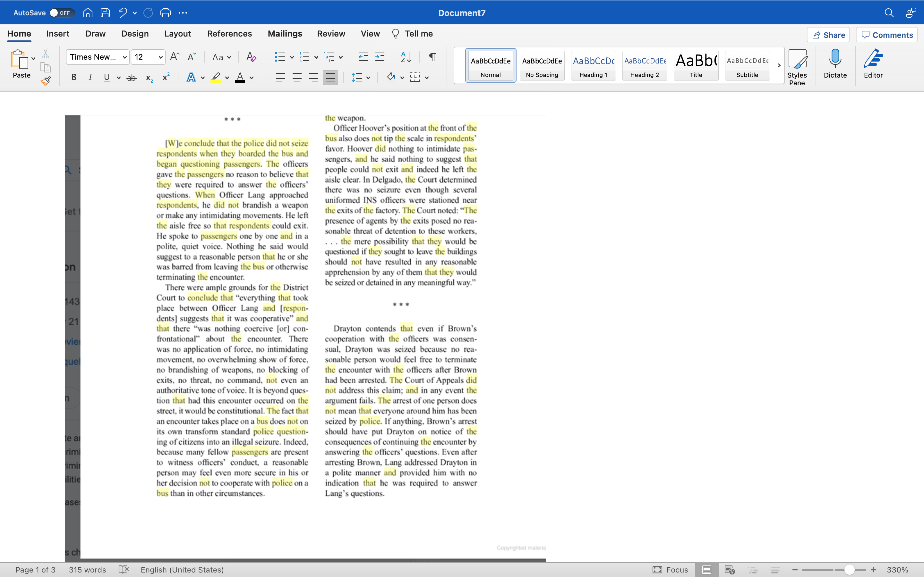The height and width of the screenshot is (577, 924).
Task: Toggle Justify text alignment
Action: [x=330, y=78]
